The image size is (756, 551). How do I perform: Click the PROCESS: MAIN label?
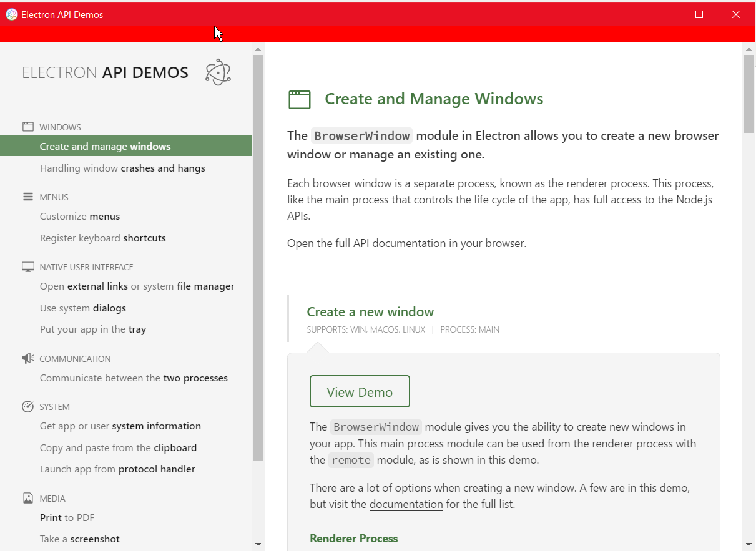469,329
